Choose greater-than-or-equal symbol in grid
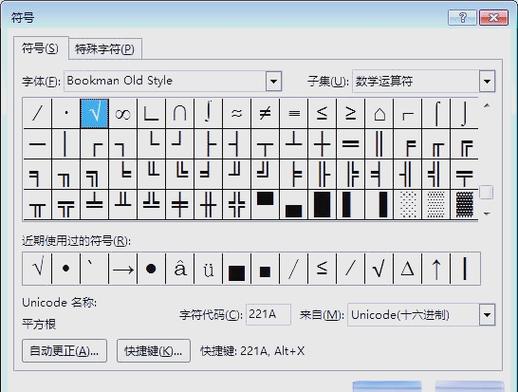Screen dimensions: 518x392 [x=350, y=114]
